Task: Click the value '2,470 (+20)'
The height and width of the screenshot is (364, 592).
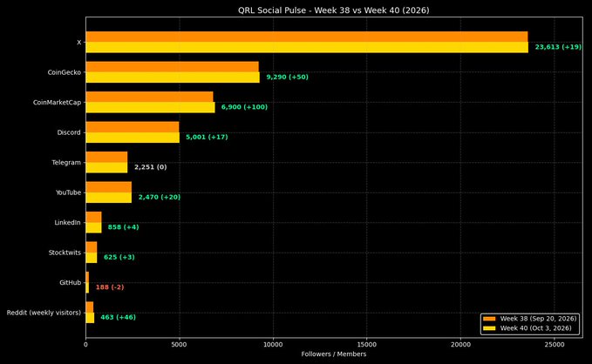Action: pos(160,197)
